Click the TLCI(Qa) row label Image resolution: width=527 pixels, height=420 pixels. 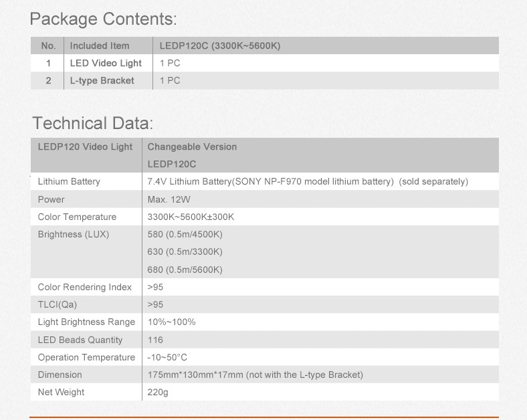tap(57, 305)
